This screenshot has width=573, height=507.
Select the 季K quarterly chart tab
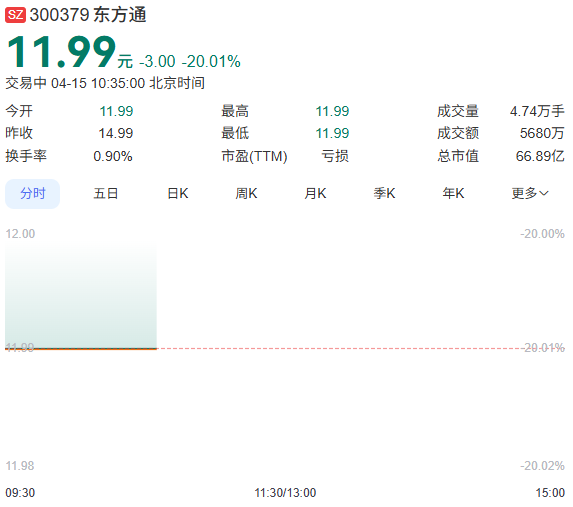pos(384,194)
